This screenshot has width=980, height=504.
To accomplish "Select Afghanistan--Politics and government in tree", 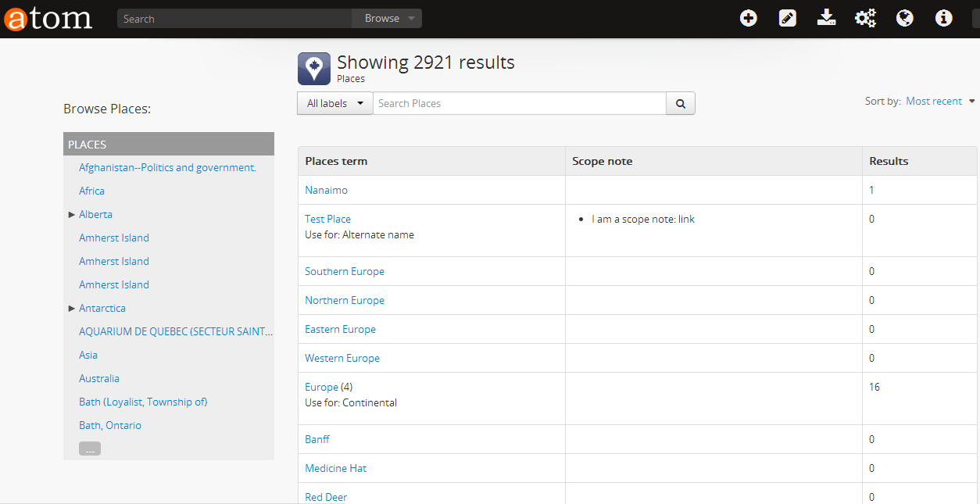I will click(x=167, y=167).
